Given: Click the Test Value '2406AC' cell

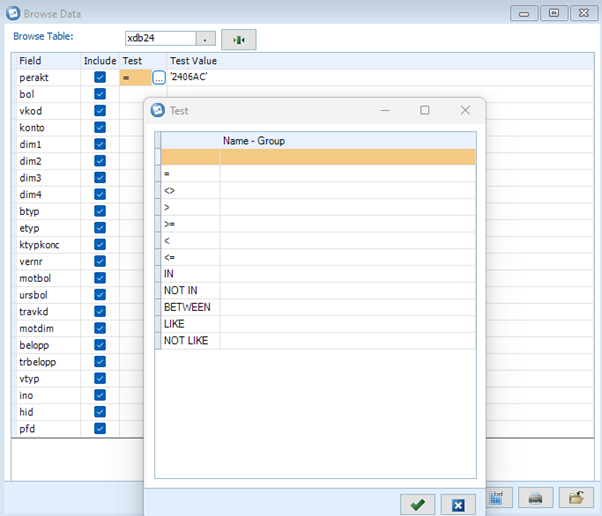Looking at the screenshot, I should [380, 77].
